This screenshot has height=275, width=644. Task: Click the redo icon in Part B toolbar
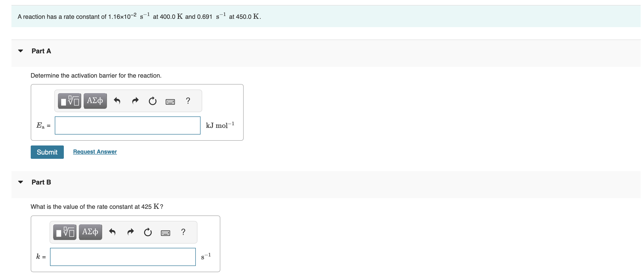point(130,232)
